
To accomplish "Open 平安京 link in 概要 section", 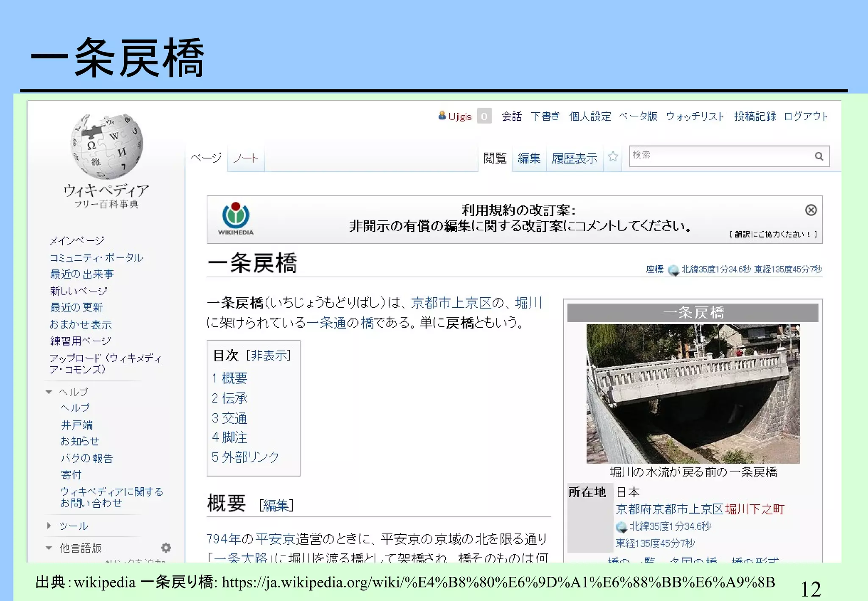I will [x=275, y=539].
